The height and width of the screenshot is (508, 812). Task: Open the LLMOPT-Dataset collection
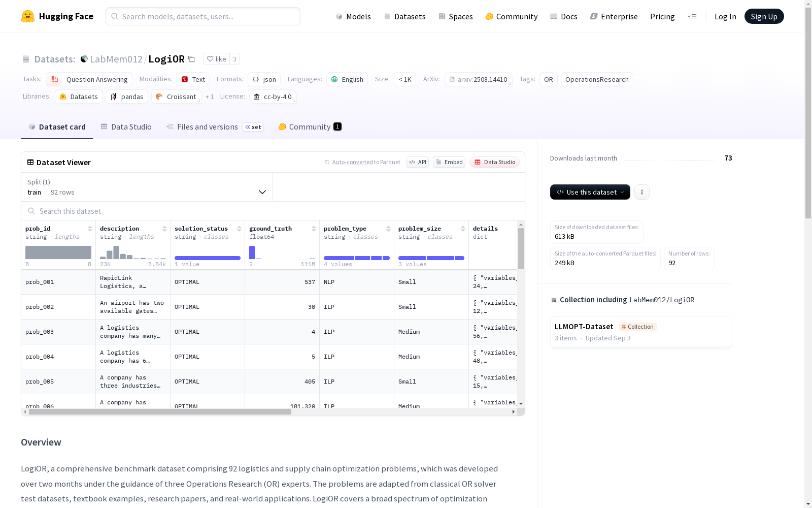click(641, 332)
